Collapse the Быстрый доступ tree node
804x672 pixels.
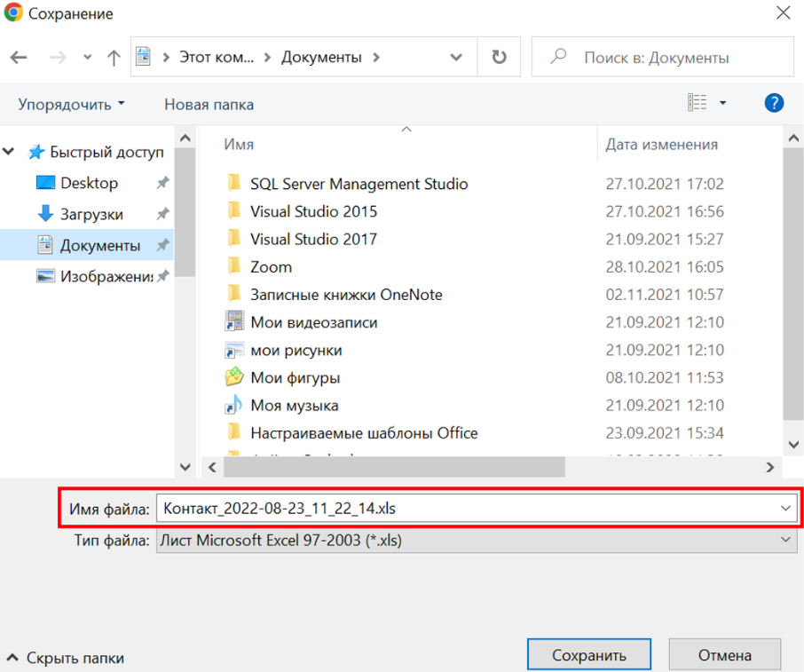10,152
